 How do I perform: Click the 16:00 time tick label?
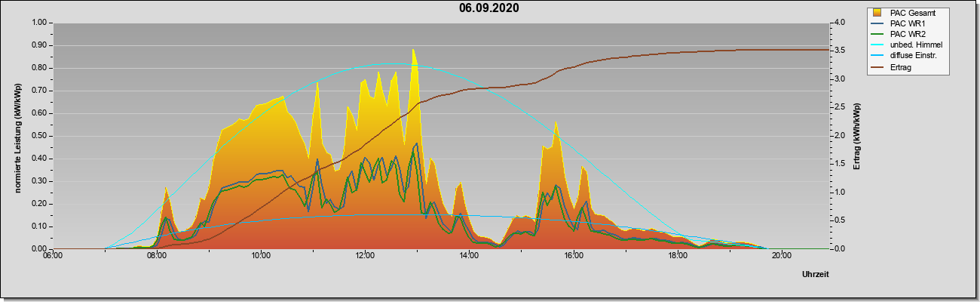(x=572, y=255)
